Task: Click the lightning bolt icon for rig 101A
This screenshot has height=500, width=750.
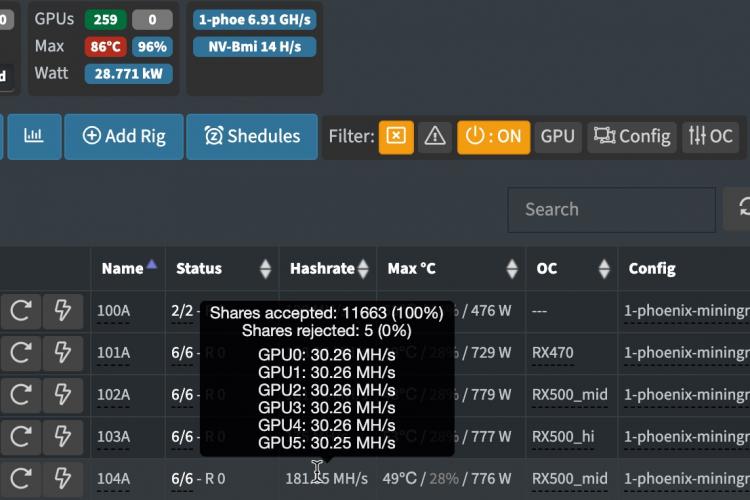Action: [x=62, y=353]
